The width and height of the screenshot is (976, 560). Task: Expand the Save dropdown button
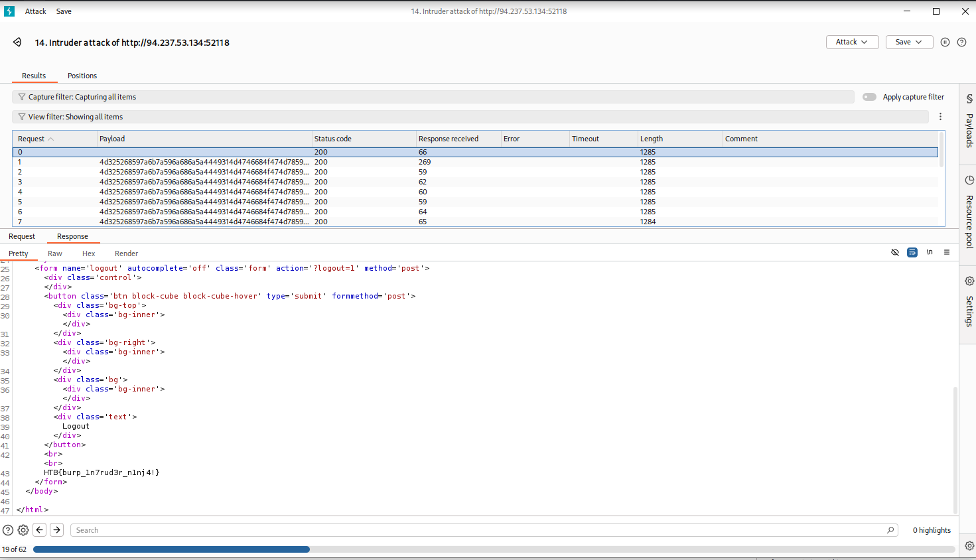[x=909, y=42]
